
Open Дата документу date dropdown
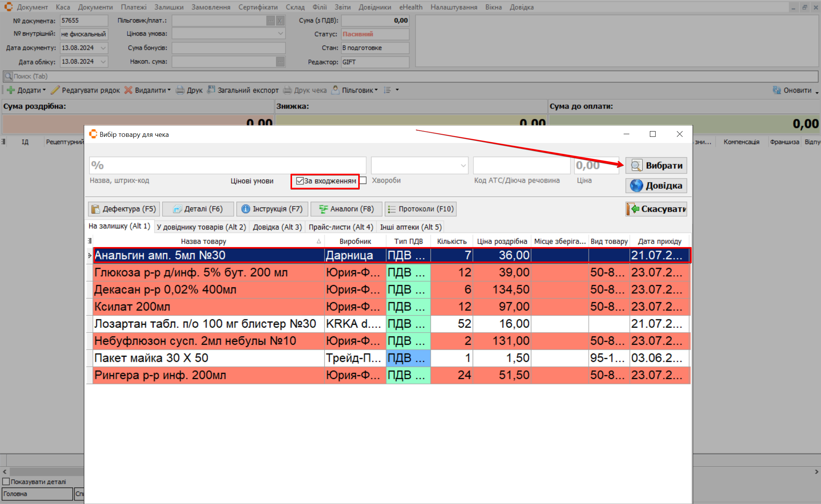(103, 48)
